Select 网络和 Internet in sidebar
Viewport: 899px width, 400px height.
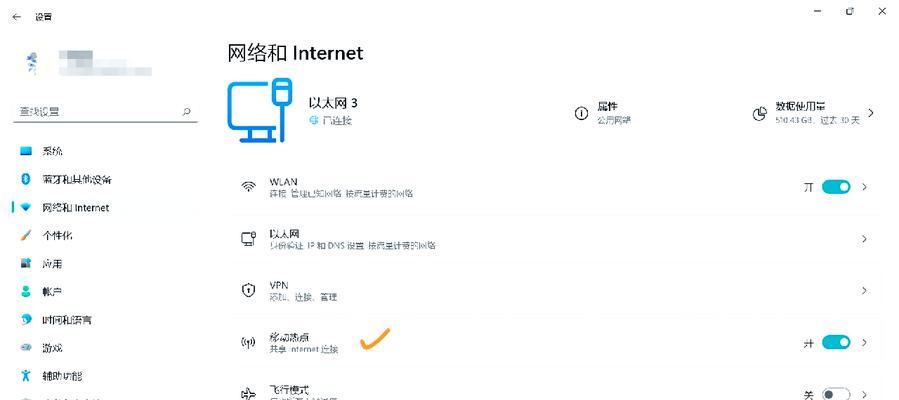pos(105,207)
